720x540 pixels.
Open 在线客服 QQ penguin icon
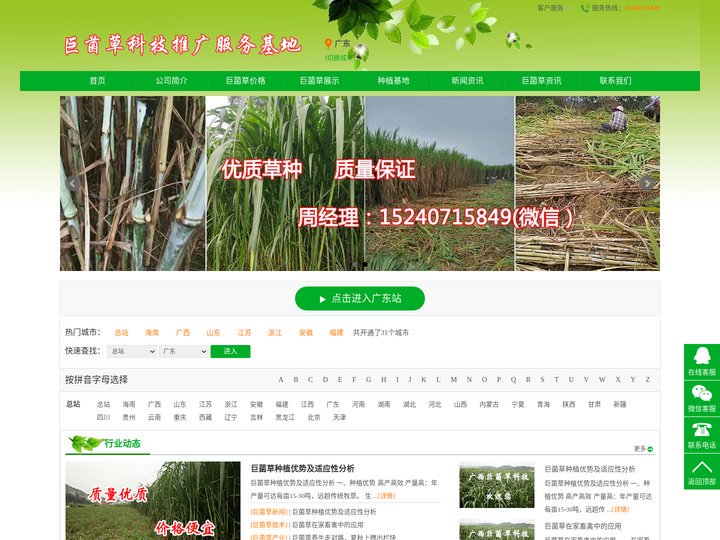pos(702,356)
